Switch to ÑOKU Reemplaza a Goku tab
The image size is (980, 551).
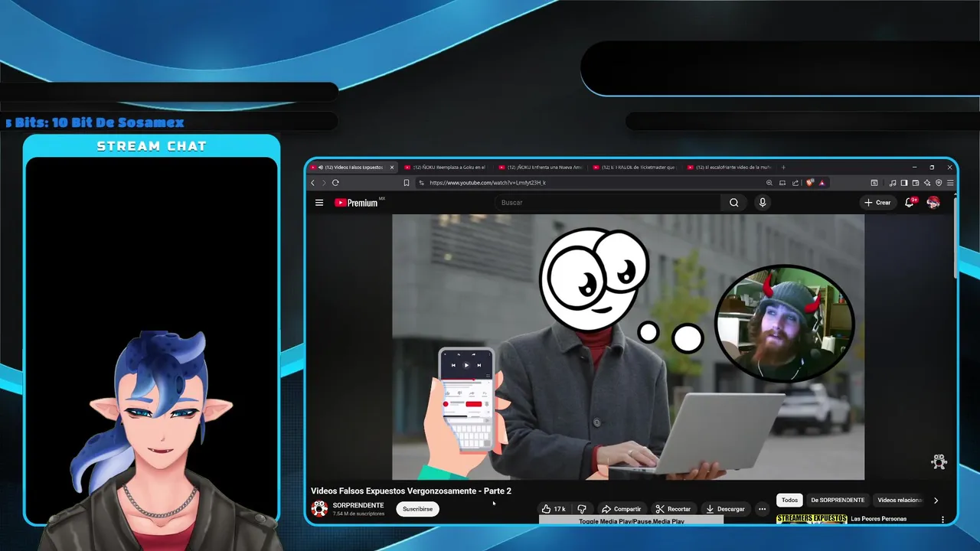(449, 167)
